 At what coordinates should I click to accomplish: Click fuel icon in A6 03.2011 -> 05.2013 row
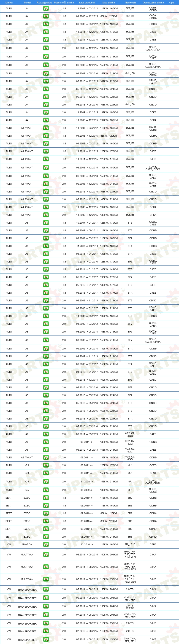(46, 434)
